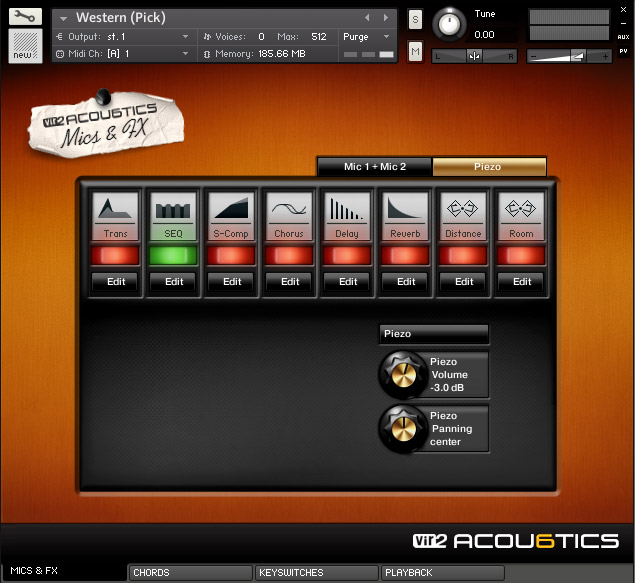Viewport: 635px width, 583px height.
Task: Click the S-Comp compressor icon
Action: click(x=232, y=209)
